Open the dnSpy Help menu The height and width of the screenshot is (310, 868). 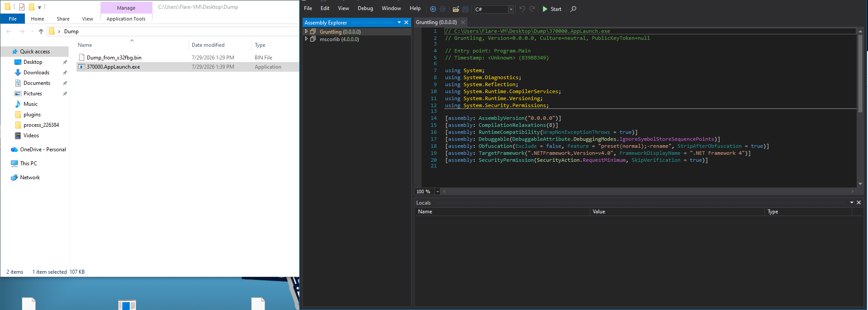(x=415, y=8)
